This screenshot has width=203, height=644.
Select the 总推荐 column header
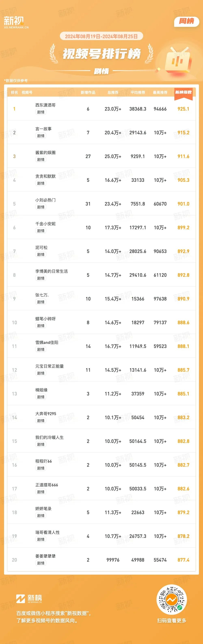(113, 93)
